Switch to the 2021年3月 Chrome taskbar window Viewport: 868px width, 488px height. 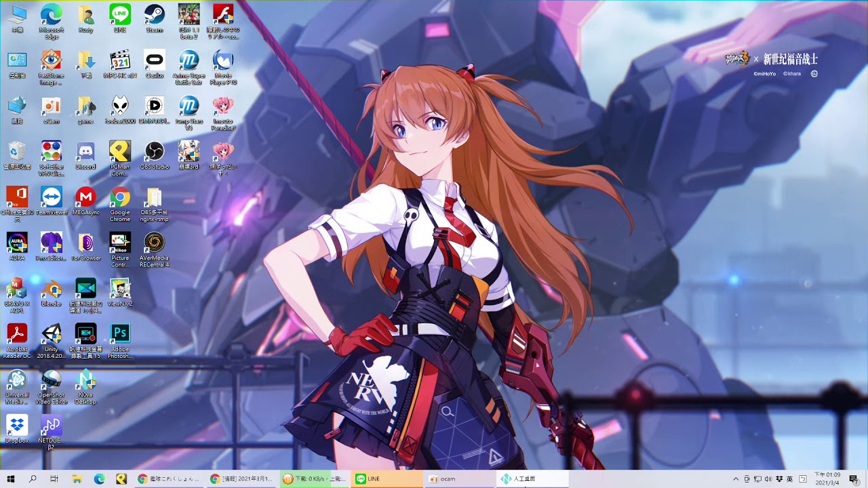pyautogui.click(x=241, y=479)
